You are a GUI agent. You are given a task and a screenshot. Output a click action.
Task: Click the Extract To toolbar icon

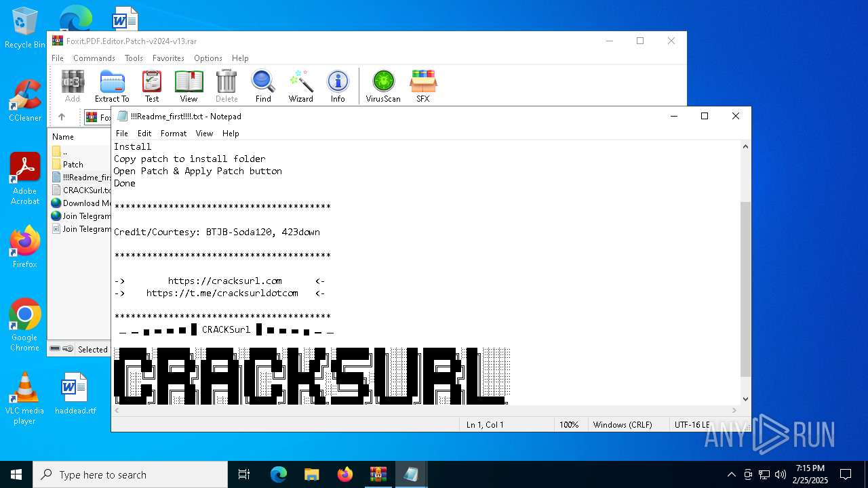(x=112, y=86)
